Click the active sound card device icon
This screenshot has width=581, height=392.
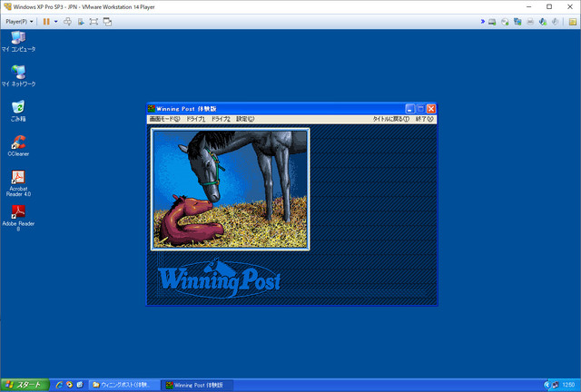click(x=543, y=22)
